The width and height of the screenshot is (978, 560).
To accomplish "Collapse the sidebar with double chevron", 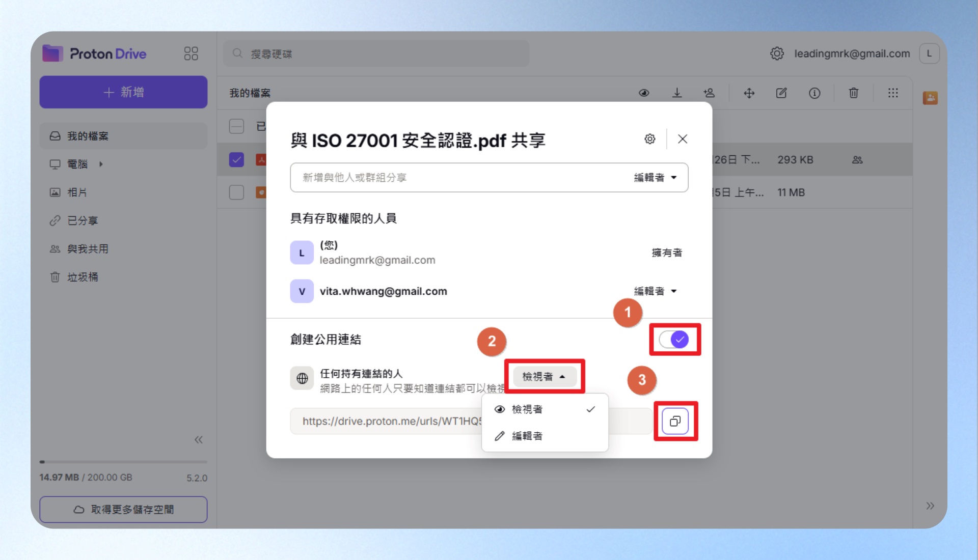I will pos(198,440).
